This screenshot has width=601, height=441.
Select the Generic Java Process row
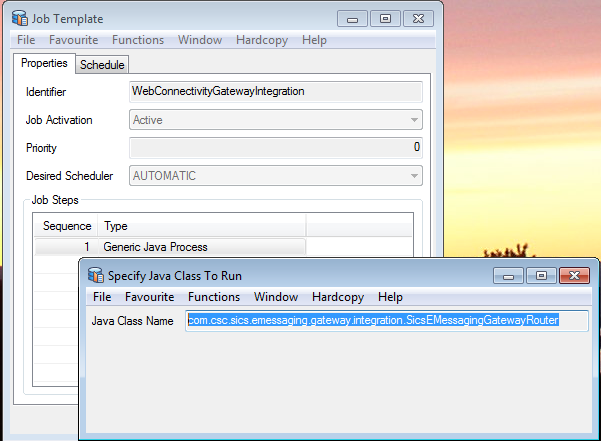tap(170, 247)
